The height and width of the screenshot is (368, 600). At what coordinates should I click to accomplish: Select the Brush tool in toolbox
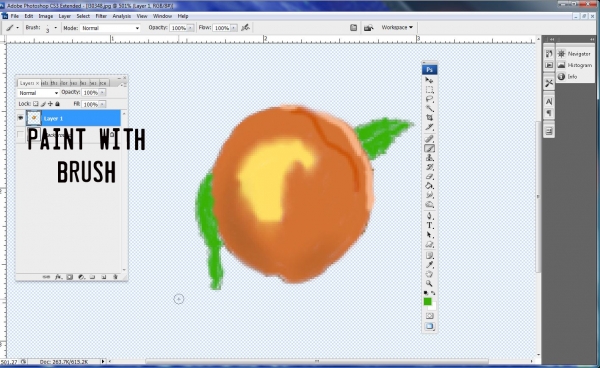pyautogui.click(x=429, y=149)
